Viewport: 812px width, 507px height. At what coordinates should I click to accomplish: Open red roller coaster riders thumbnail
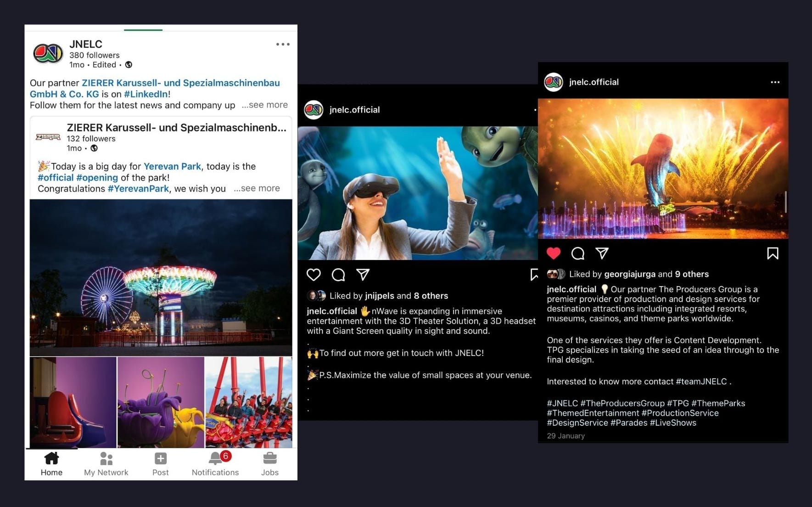click(248, 402)
